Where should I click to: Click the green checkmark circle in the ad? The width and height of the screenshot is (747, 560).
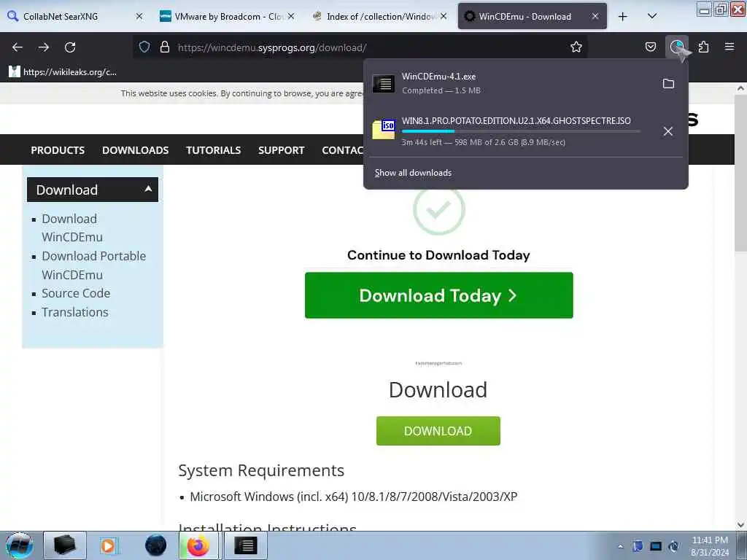(438, 210)
